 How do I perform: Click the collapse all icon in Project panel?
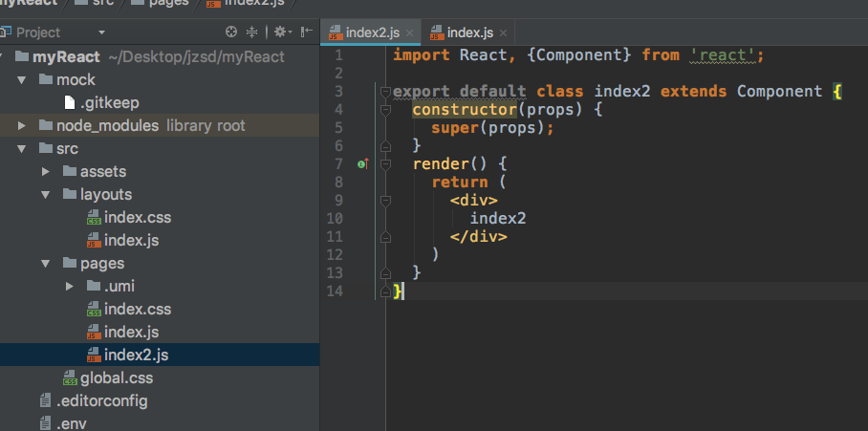tap(252, 32)
